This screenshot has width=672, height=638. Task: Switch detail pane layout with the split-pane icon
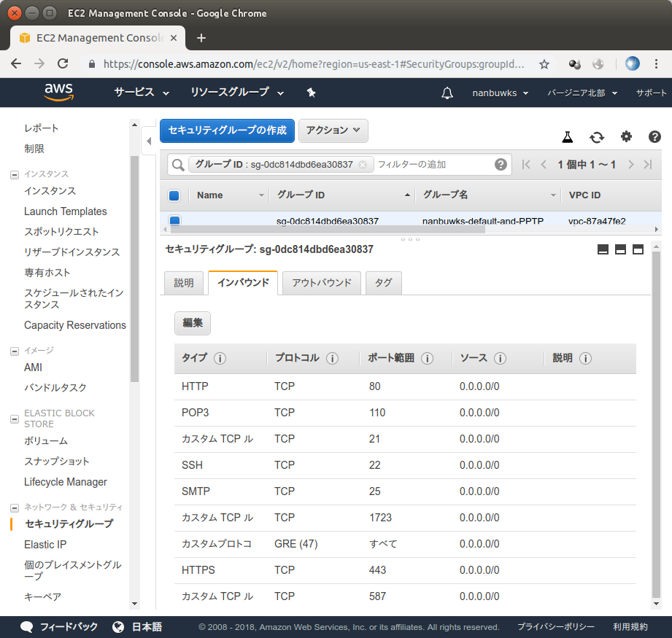621,249
